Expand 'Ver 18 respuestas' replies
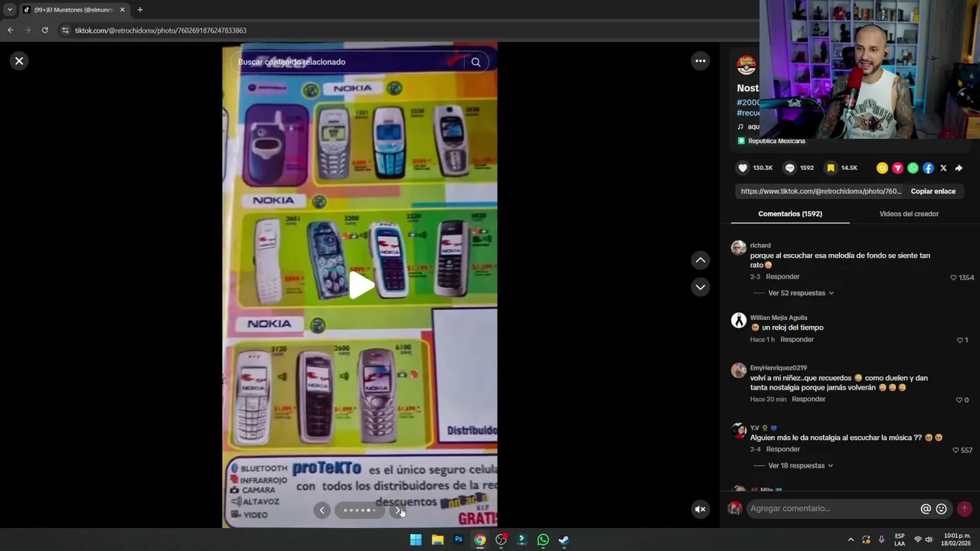Screen dimensions: 980x551 pos(801,465)
